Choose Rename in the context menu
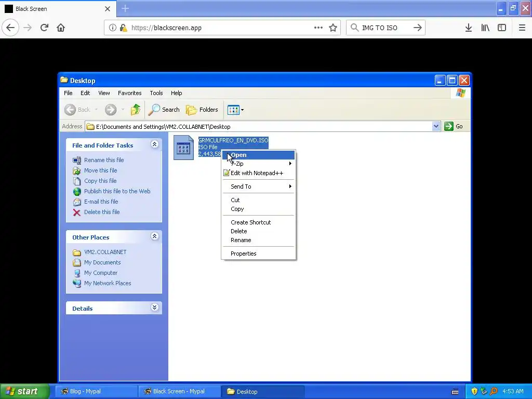 tap(259, 240)
